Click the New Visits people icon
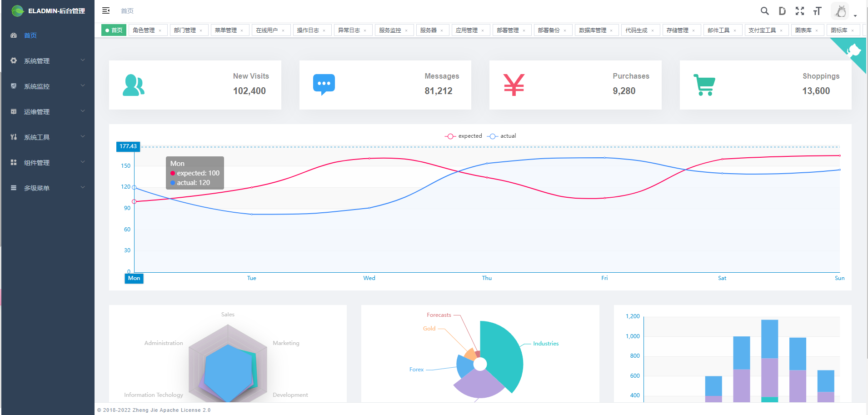This screenshot has width=868, height=415. point(134,85)
